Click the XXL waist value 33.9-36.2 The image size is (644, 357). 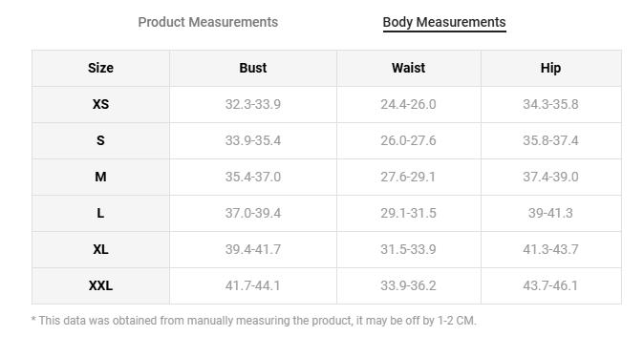(x=408, y=285)
